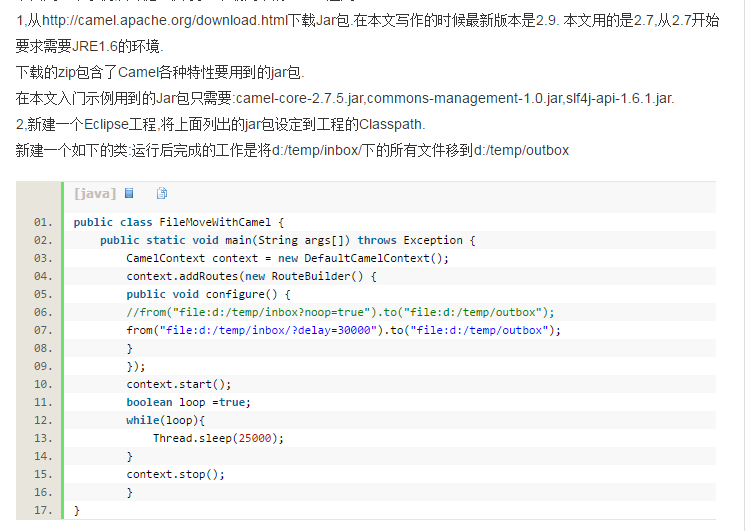Click the http://camel.apache.org/download.html URL text
This screenshot has width=751, height=531.
tap(165, 21)
